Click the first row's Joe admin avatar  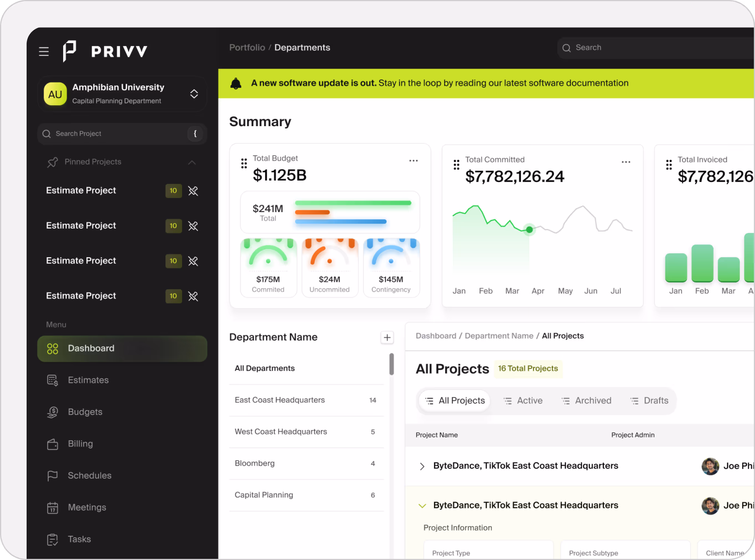tap(710, 467)
